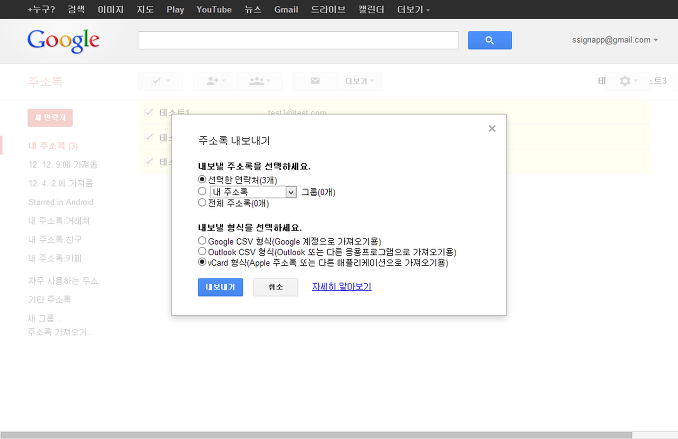Select 내 주소록:카페 group
The height and width of the screenshot is (439, 678).
pyautogui.click(x=55, y=258)
